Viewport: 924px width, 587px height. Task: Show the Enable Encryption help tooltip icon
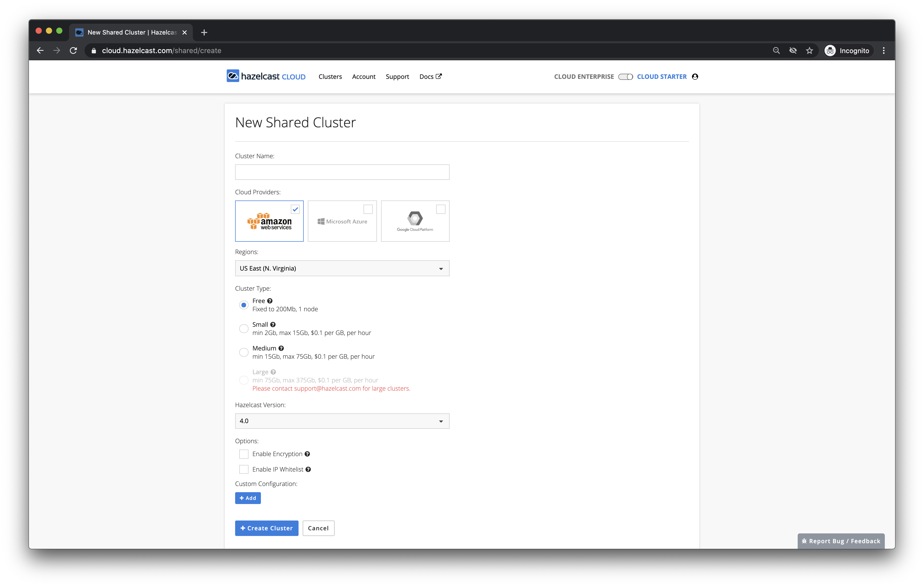pyautogui.click(x=307, y=454)
